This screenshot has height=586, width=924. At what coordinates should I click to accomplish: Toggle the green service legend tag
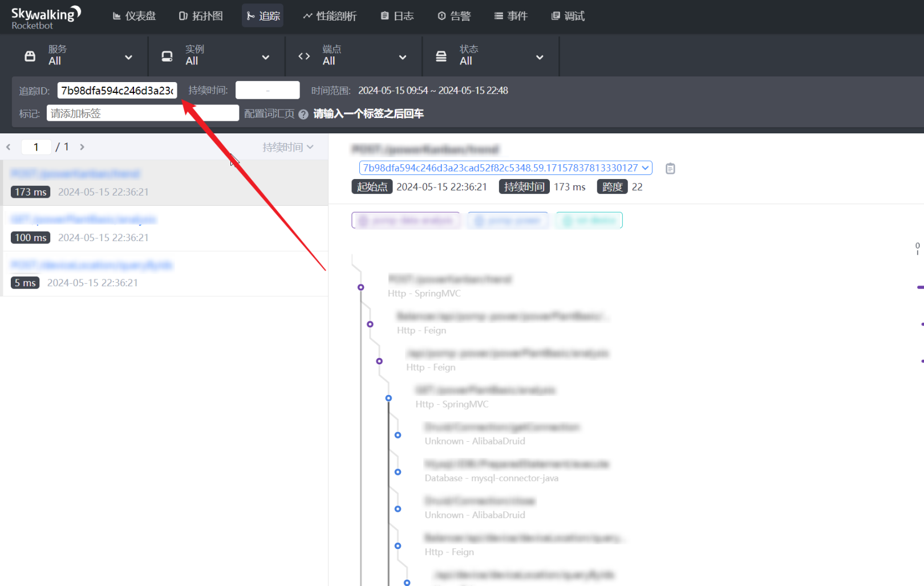589,220
